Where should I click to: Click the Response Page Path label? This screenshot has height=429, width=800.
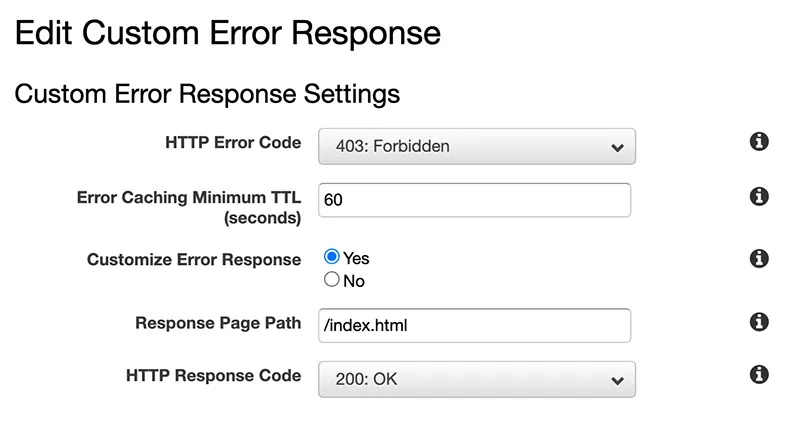click(x=218, y=323)
